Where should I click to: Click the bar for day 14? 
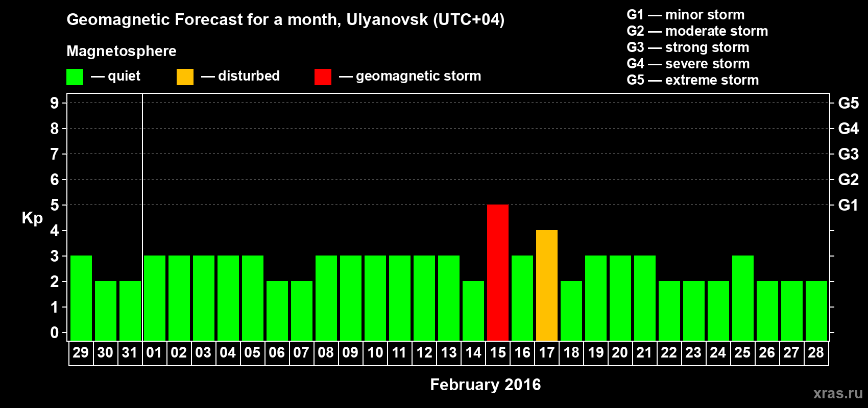pyautogui.click(x=473, y=311)
